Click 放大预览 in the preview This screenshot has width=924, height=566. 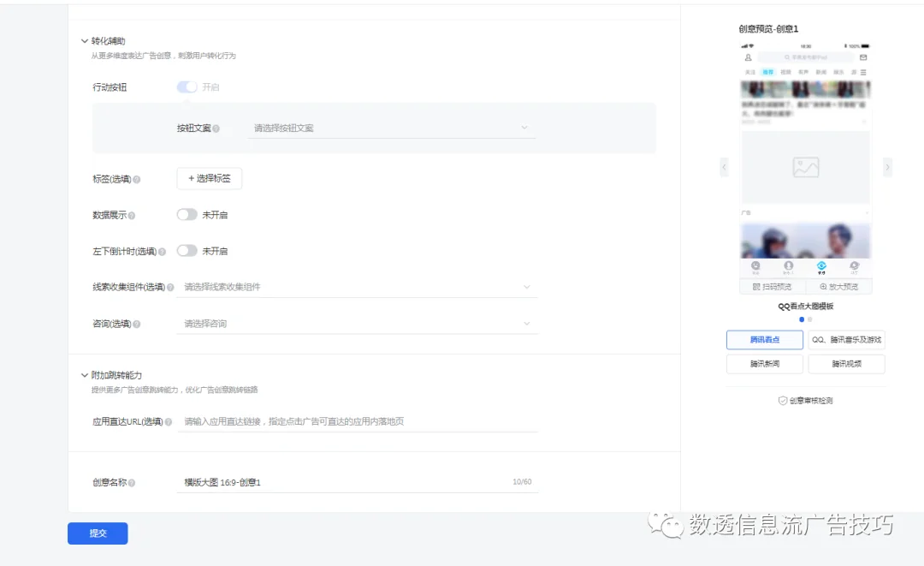tap(839, 287)
